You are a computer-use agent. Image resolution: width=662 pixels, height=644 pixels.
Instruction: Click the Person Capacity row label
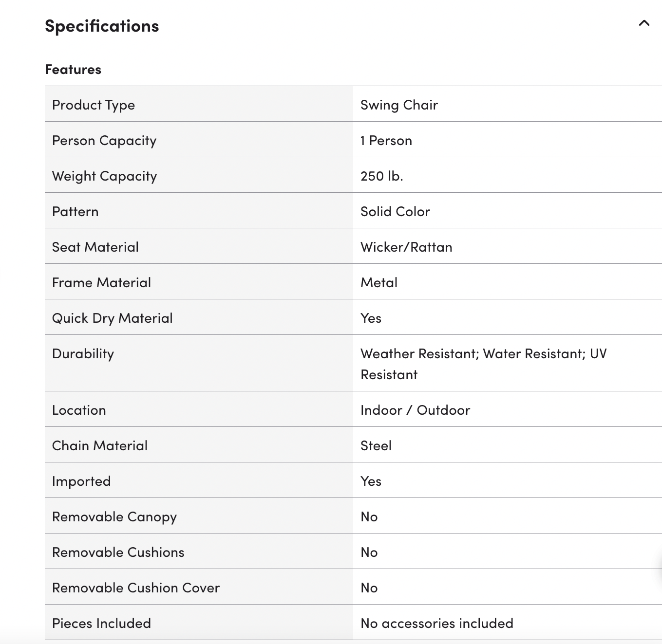click(104, 140)
